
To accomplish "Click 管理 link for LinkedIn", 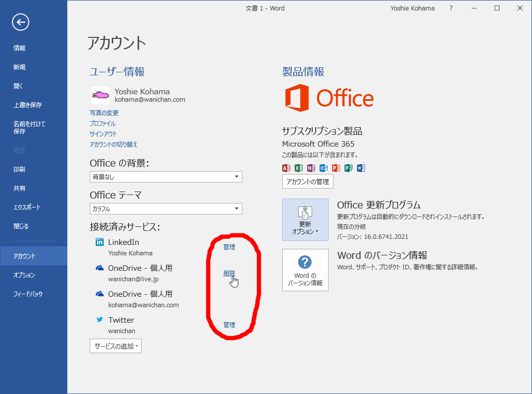I will pyautogui.click(x=229, y=247).
